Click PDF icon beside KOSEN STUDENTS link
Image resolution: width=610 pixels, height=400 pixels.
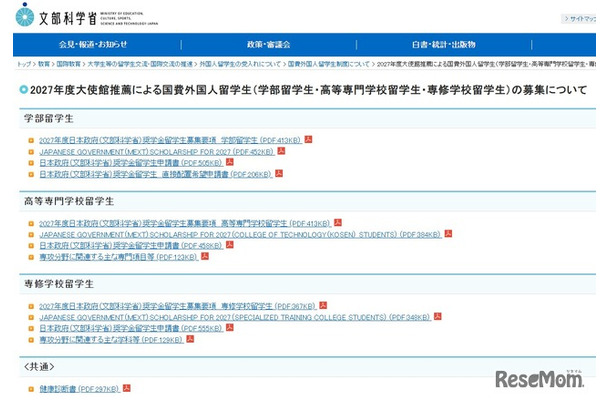pos(449,233)
